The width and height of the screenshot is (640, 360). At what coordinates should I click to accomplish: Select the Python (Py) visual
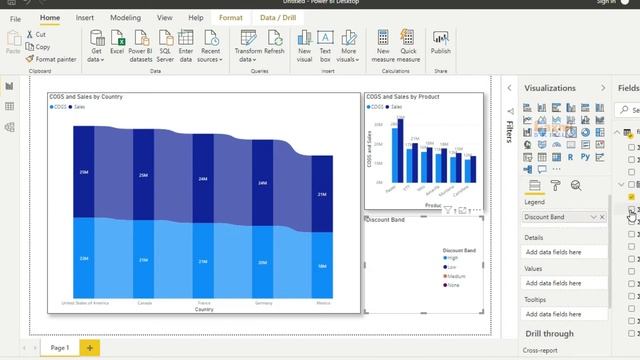click(585, 157)
